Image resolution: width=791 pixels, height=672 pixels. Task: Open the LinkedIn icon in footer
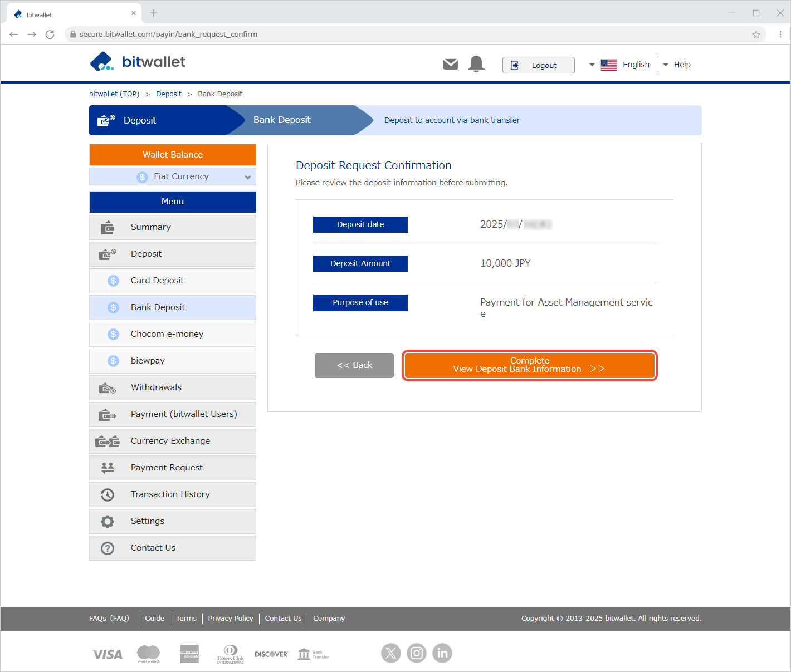442,653
